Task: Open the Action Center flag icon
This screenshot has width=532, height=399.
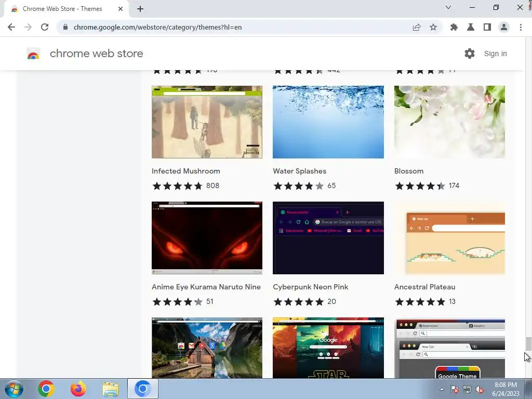Action: tap(454, 389)
